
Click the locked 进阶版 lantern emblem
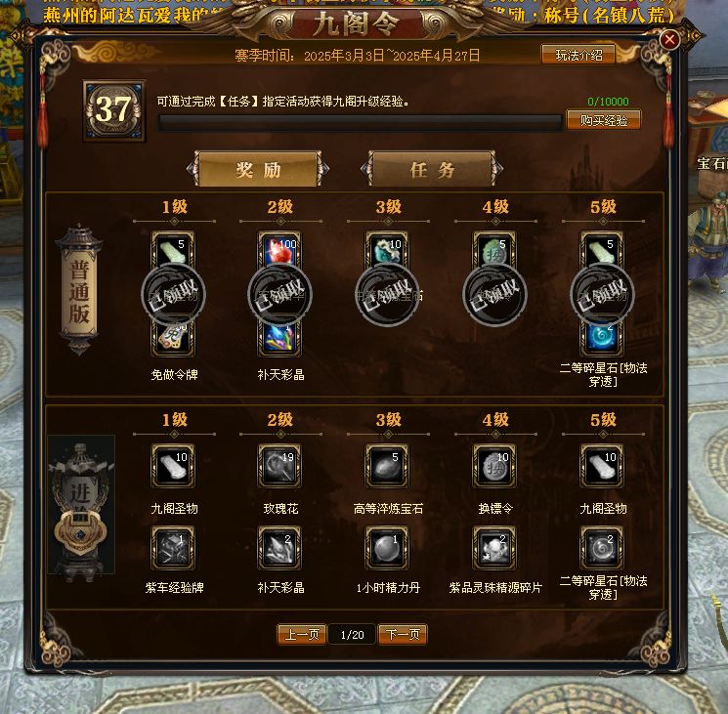pyautogui.click(x=81, y=505)
